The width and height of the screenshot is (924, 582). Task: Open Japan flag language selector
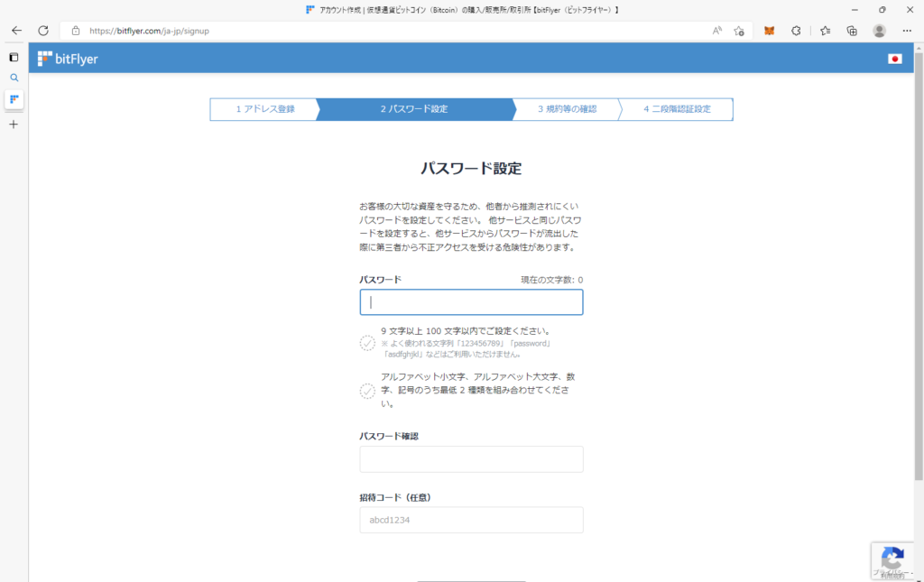coord(894,59)
